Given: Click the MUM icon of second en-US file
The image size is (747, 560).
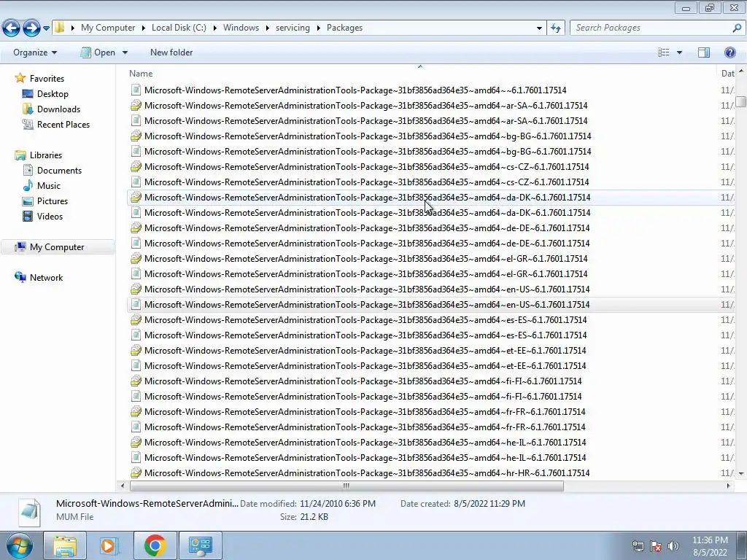Looking at the screenshot, I should point(136,304).
